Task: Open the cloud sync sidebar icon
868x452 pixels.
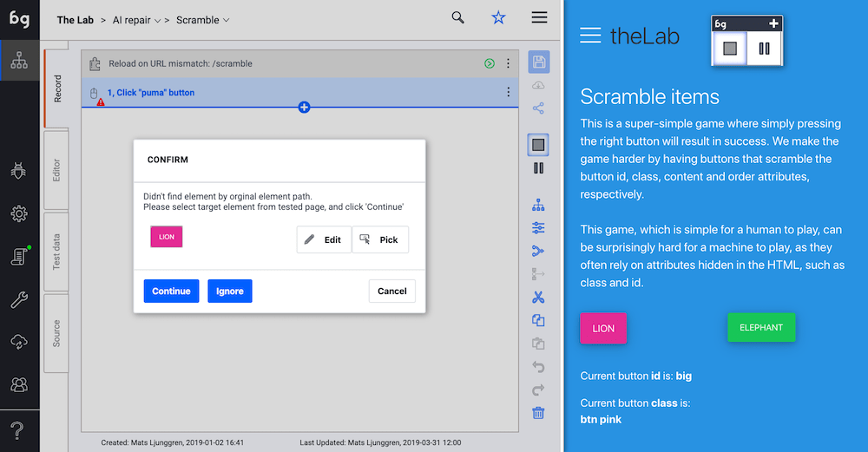Action: 19,342
